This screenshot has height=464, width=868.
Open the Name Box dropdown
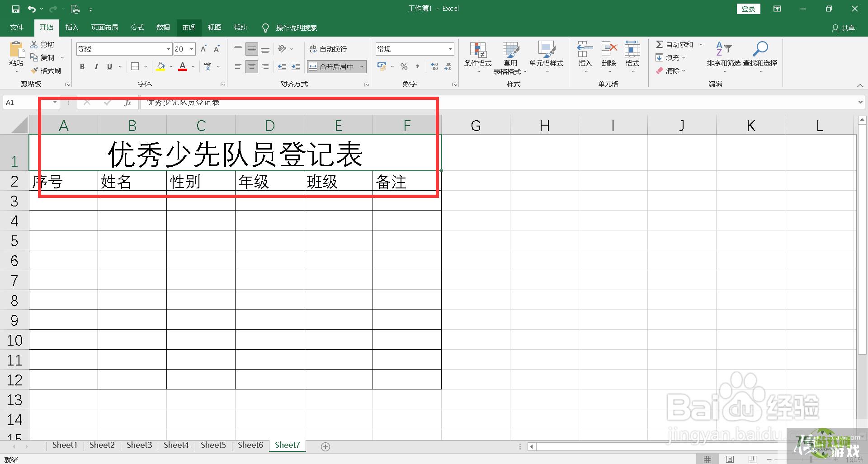55,103
